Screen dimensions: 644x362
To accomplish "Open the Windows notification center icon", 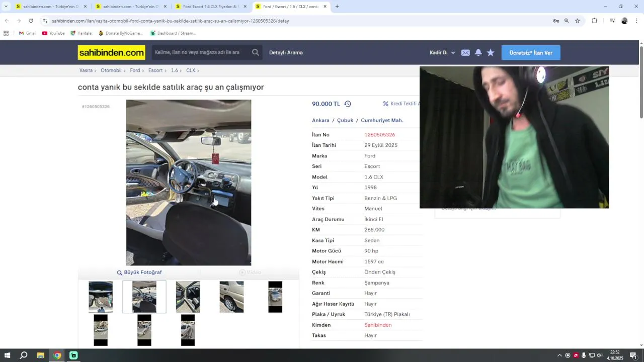I will (633, 355).
